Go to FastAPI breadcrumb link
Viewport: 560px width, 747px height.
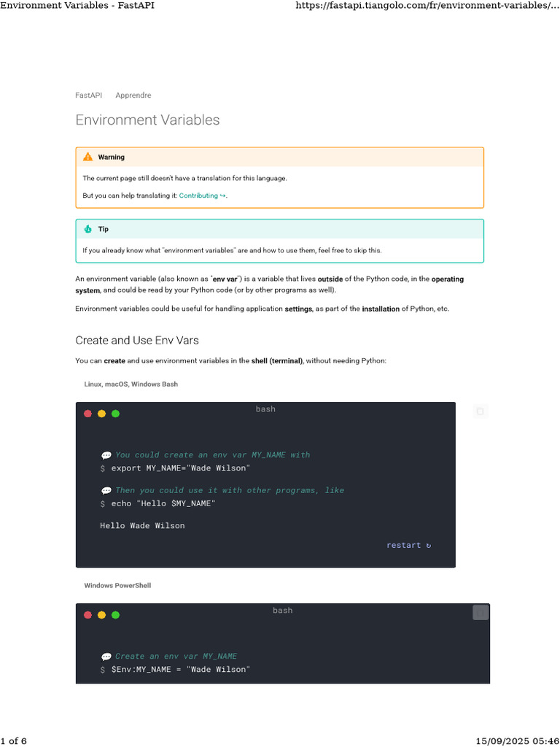click(x=87, y=96)
